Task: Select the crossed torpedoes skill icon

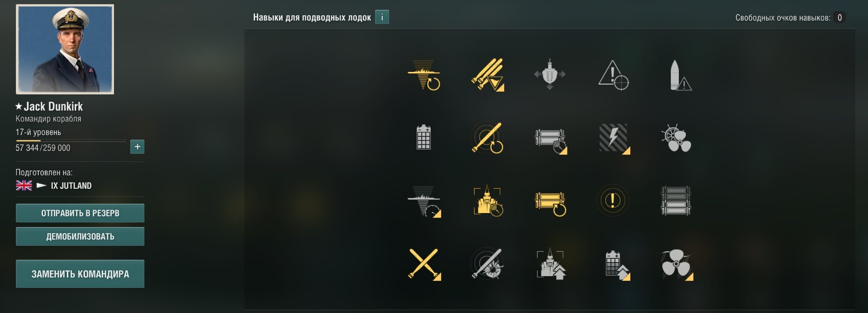Action: (x=424, y=263)
